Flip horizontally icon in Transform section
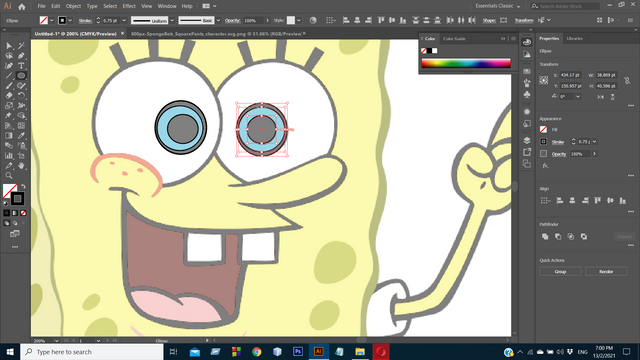 pyautogui.click(x=600, y=97)
